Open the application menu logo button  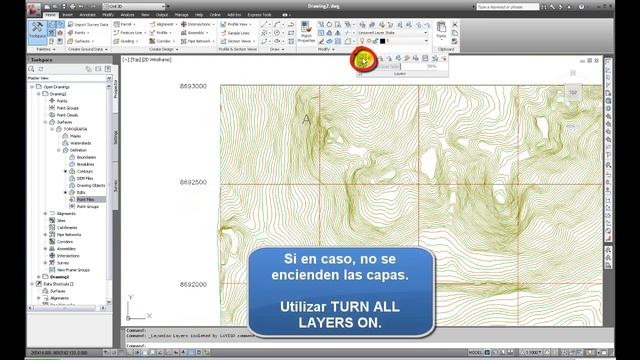click(x=34, y=9)
